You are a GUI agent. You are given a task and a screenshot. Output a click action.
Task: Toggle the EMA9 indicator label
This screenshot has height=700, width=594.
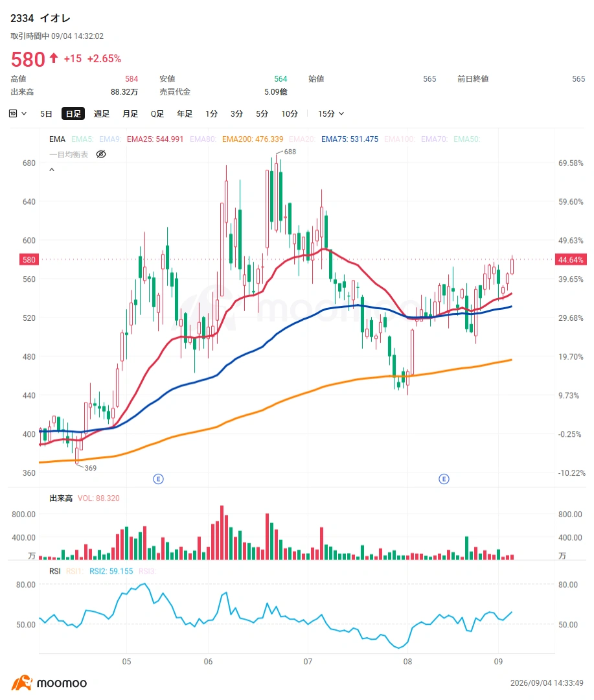click(x=109, y=139)
